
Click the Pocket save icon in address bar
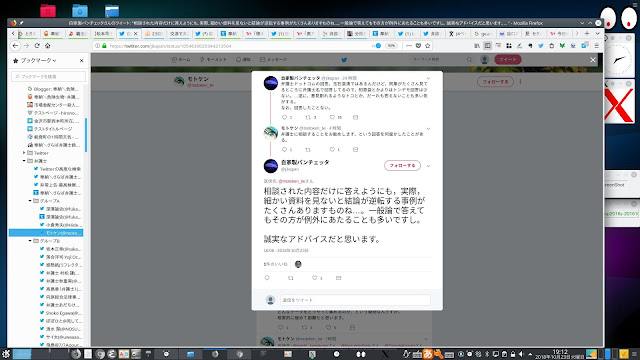click(418, 46)
